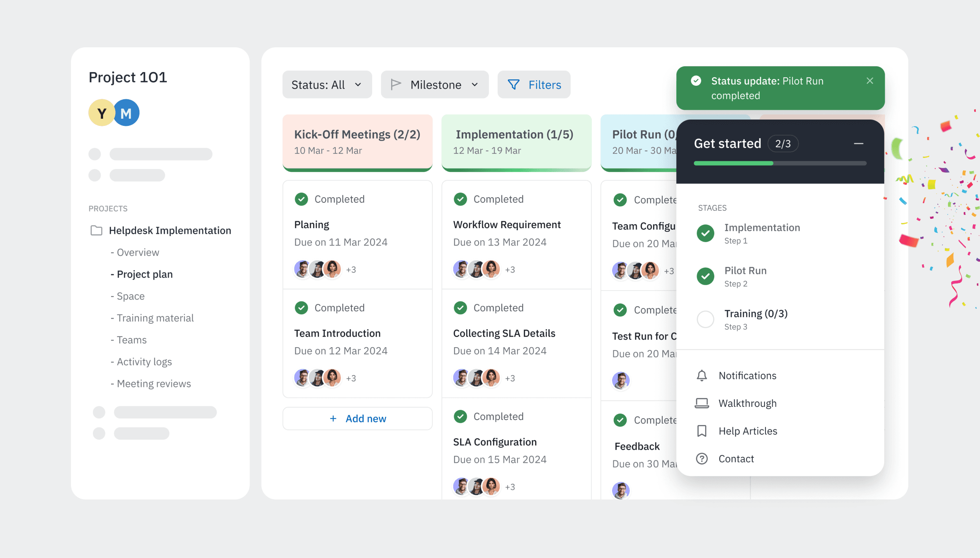
Task: Open the Status: All dropdown filter
Action: pos(326,84)
